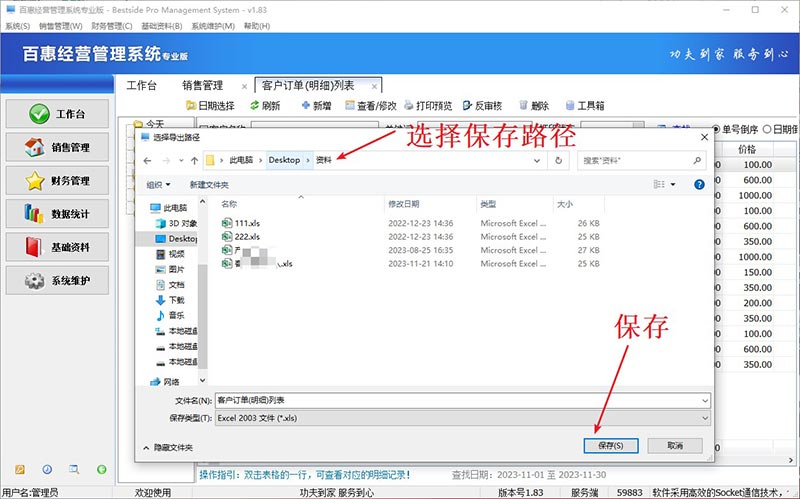Screen dimensions: 800x499
Task: Select 音乐 in the navigation tree
Action: click(170, 315)
